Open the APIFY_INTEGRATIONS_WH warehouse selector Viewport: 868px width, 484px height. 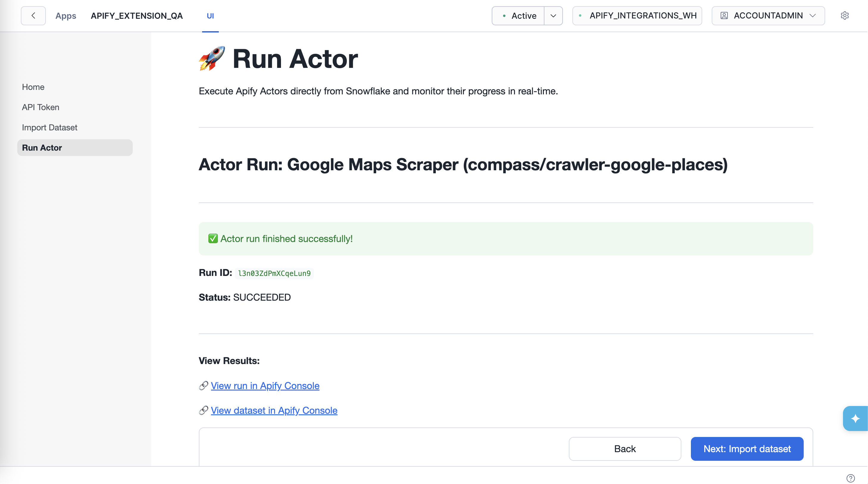pos(636,15)
